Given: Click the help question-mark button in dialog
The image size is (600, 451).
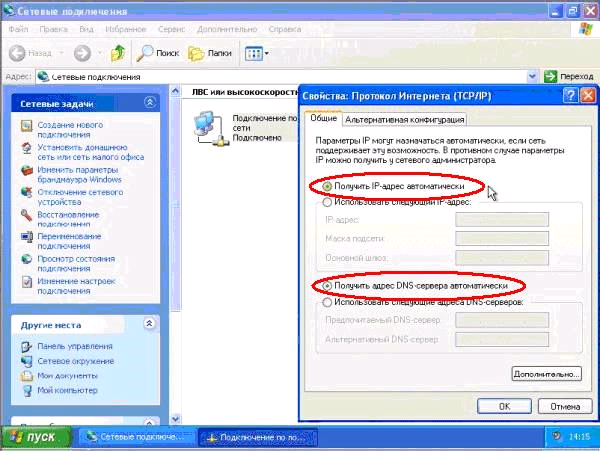Looking at the screenshot, I should coord(570,95).
